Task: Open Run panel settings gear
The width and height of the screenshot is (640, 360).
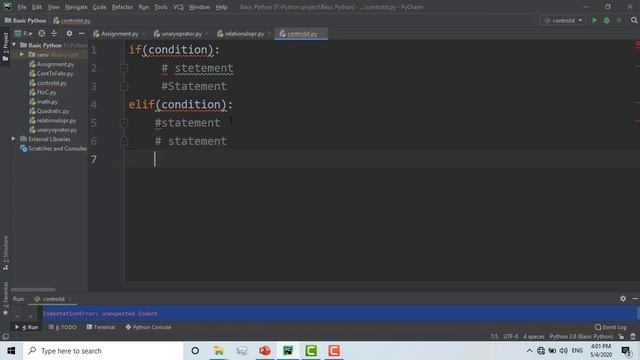Action: 623,299
